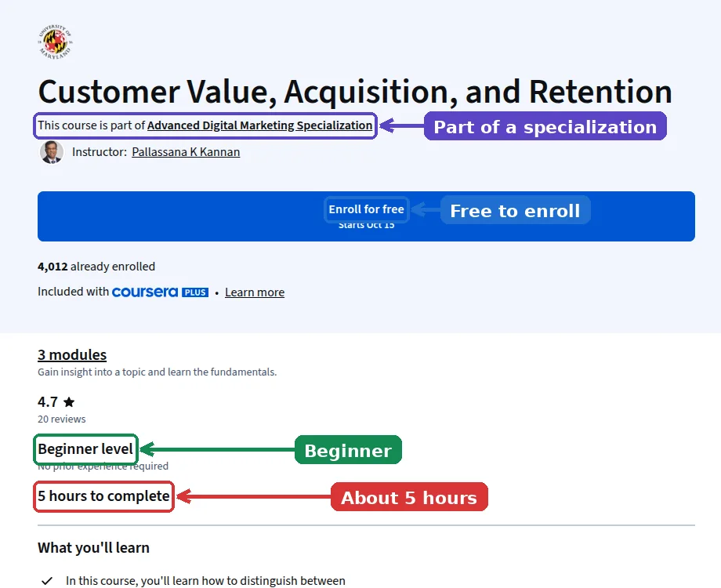Click the University of Maryland logo
Viewport: 721px width, 588px height.
[x=55, y=42]
